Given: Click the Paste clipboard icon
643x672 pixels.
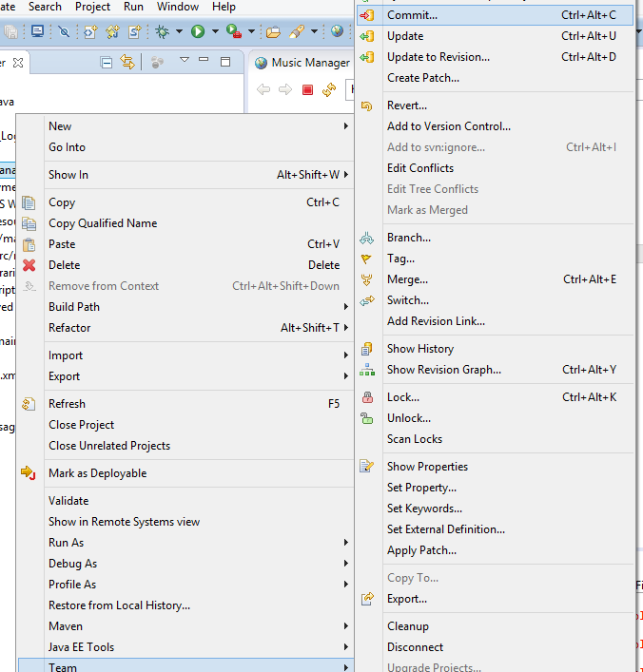Looking at the screenshot, I should coord(29,244).
